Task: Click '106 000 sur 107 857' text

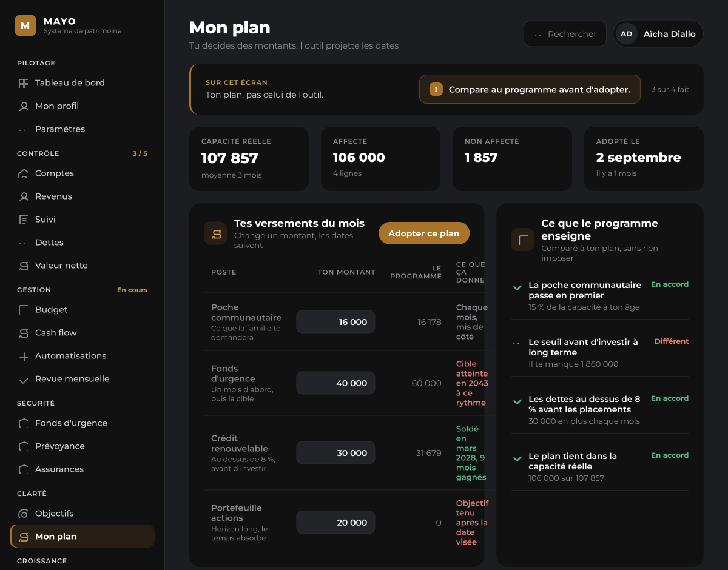Action: tap(567, 478)
